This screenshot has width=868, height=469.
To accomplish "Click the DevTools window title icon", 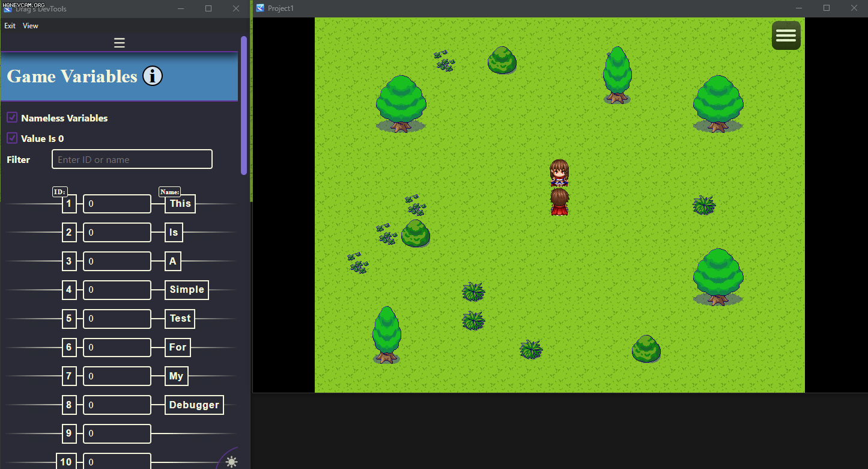I will [7, 8].
